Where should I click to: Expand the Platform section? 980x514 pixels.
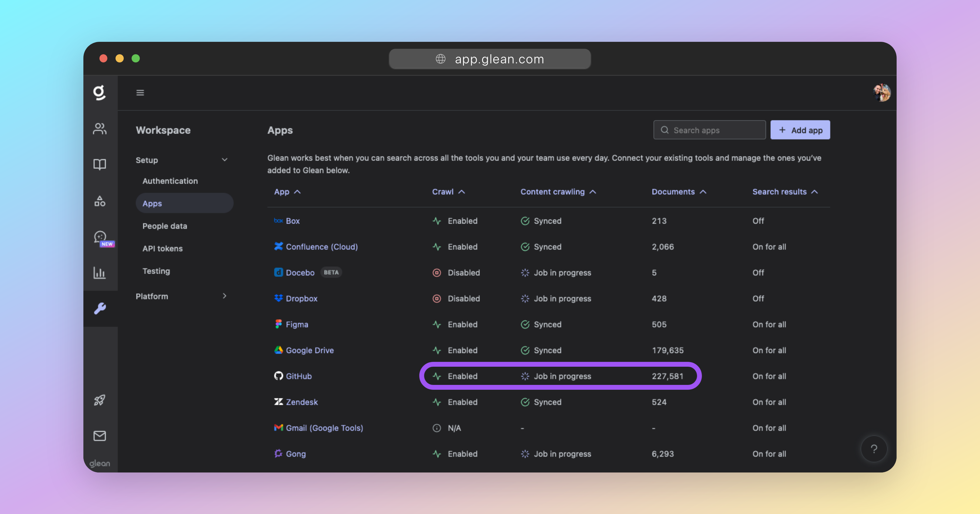pos(224,296)
